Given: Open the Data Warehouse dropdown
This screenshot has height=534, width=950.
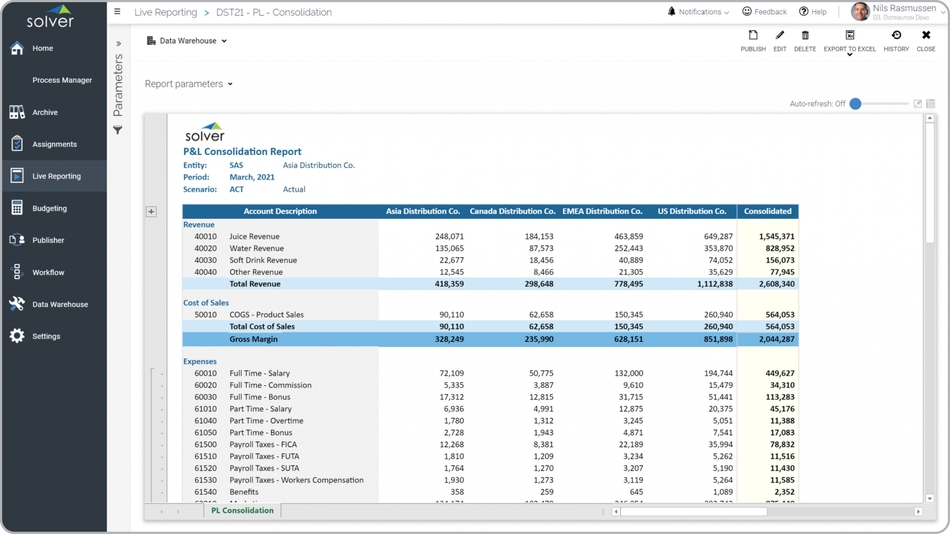Looking at the screenshot, I should pos(187,41).
